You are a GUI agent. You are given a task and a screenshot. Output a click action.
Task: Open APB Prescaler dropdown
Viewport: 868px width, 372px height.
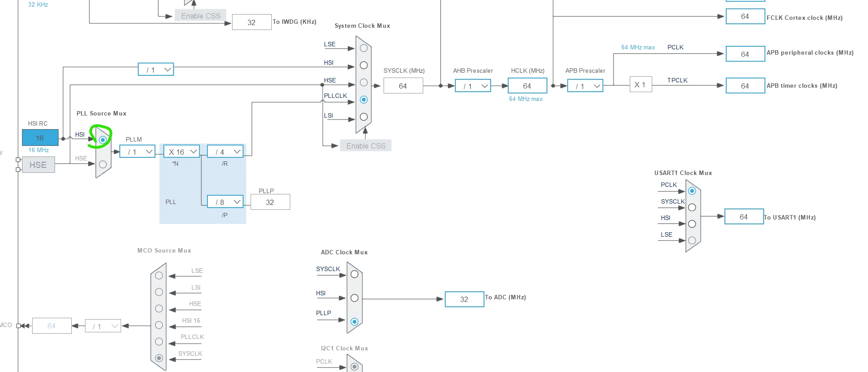point(585,86)
